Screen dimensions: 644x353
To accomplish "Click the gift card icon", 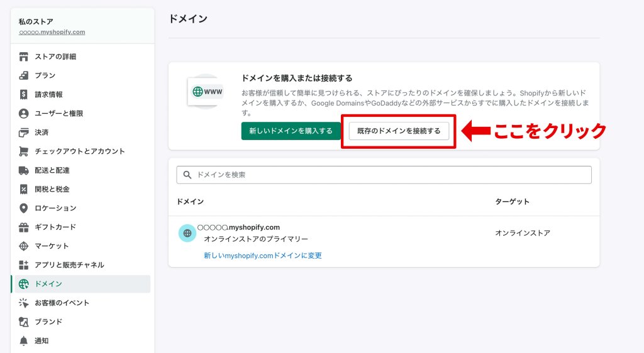I will coord(24,227).
